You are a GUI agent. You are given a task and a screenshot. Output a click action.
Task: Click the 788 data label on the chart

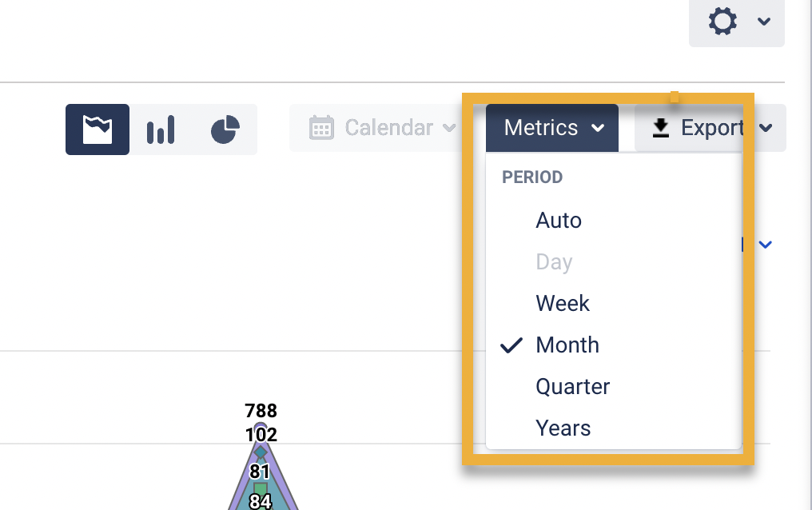tap(261, 411)
